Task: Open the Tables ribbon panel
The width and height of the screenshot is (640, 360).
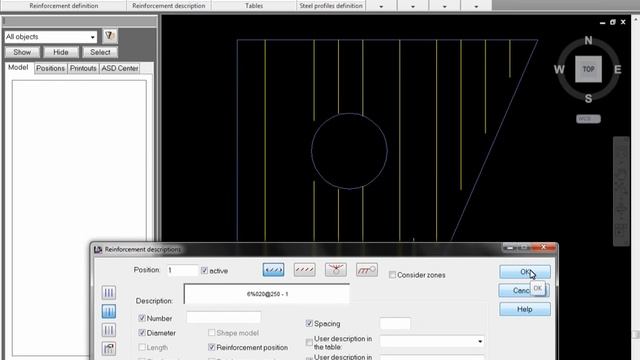Action: [x=254, y=6]
